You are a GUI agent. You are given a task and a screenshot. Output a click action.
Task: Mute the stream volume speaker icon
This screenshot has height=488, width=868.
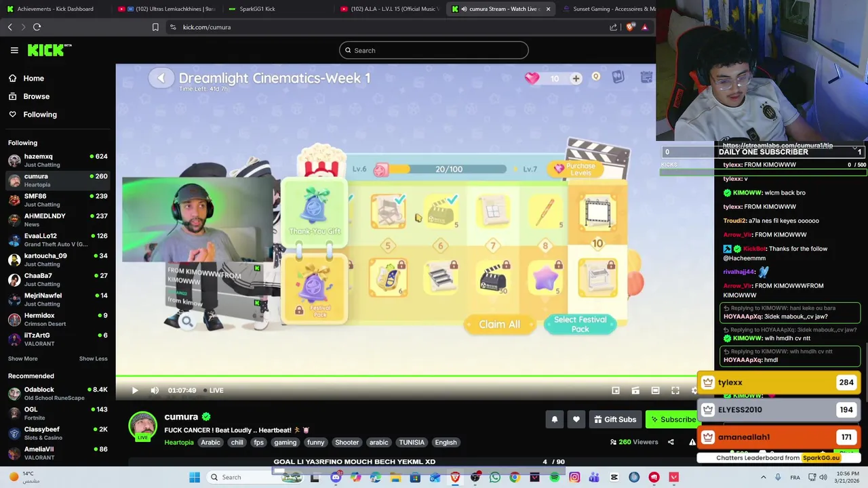[x=155, y=390]
